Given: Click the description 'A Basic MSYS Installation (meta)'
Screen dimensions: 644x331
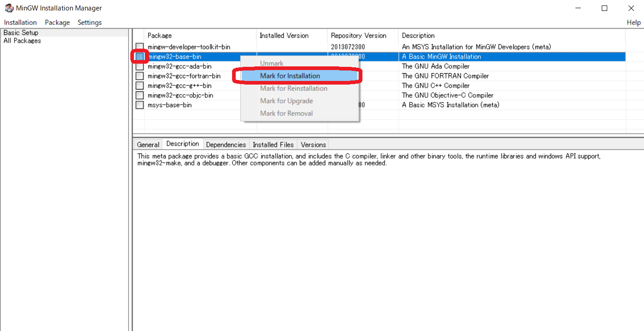Looking at the screenshot, I should coord(451,105).
